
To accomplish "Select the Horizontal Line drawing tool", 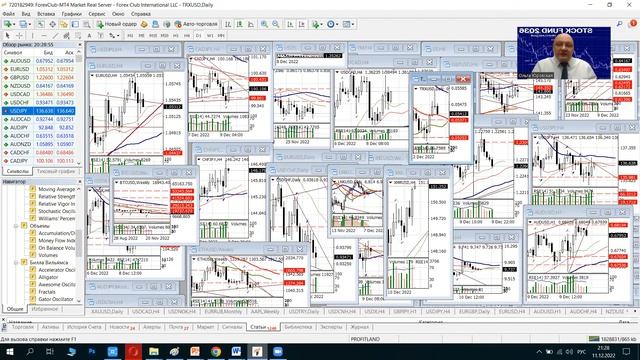I will tap(44, 36).
